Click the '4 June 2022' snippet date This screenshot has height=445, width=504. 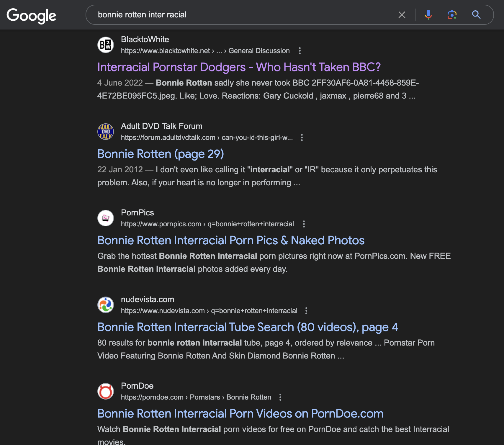click(120, 83)
